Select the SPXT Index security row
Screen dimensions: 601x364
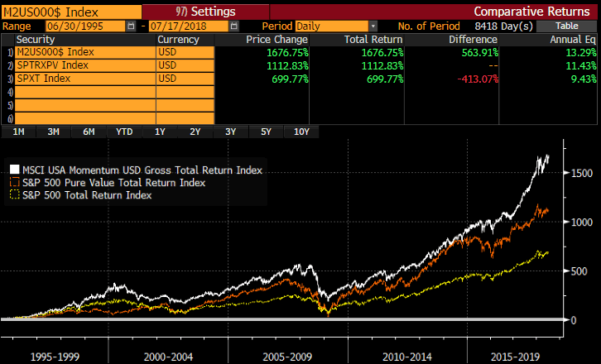[x=85, y=79]
